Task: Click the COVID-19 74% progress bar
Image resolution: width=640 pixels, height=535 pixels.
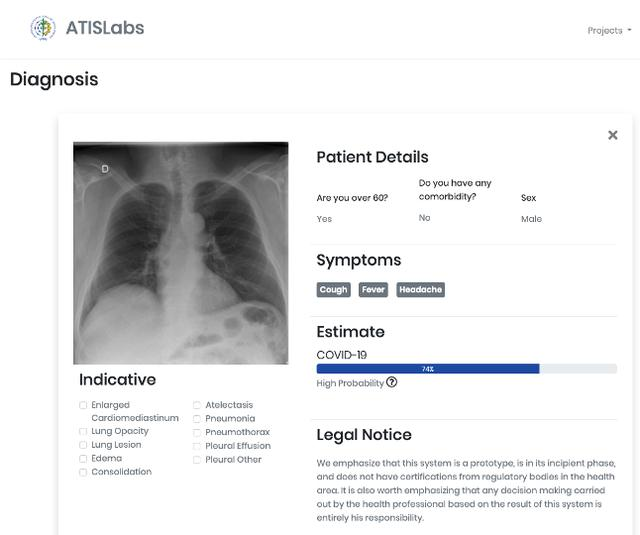Action: click(x=467, y=369)
